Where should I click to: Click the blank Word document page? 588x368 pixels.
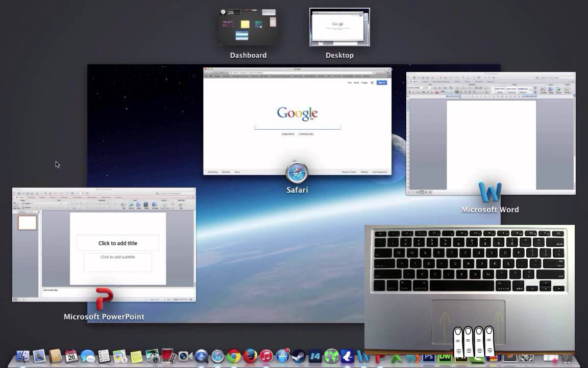491,145
